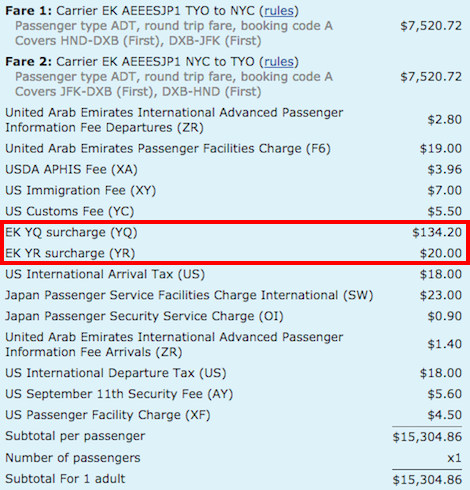Click Japan Passenger Security Service Charge (OI)

click(x=144, y=316)
